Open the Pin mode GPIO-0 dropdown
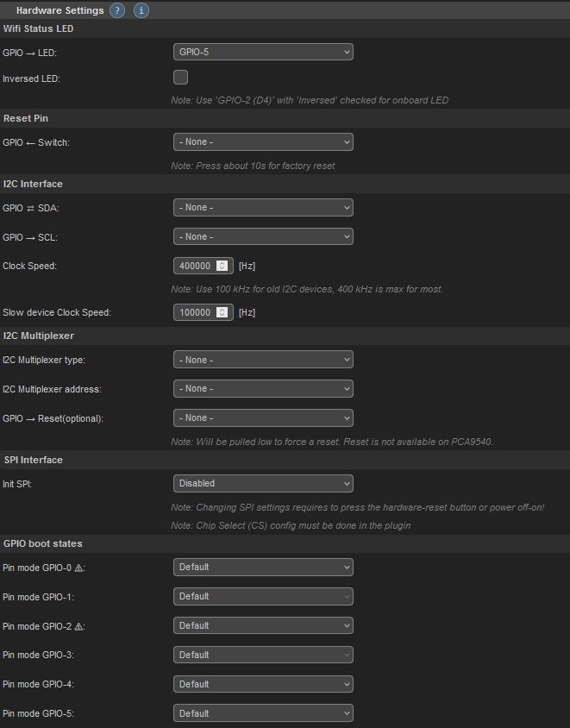Viewport: 570px width, 728px height. 263,567
